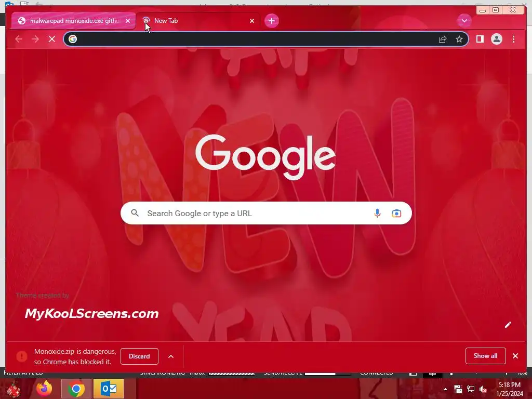Show all downloads
Screen dimensions: 532x399
point(486,355)
